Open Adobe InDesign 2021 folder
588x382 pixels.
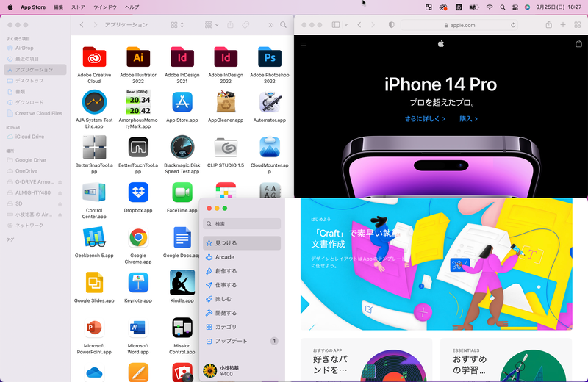coord(182,57)
